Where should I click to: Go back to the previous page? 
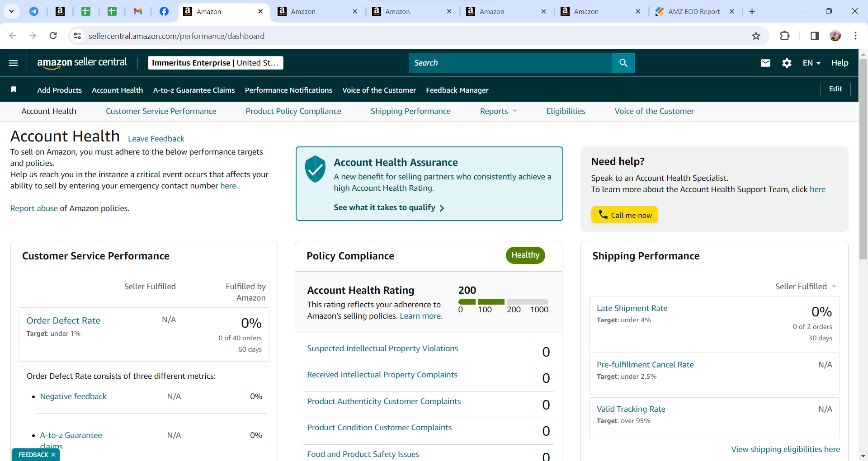coord(13,36)
